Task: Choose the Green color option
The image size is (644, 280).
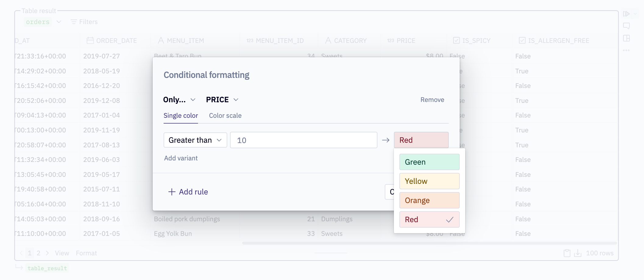Action: click(x=429, y=162)
